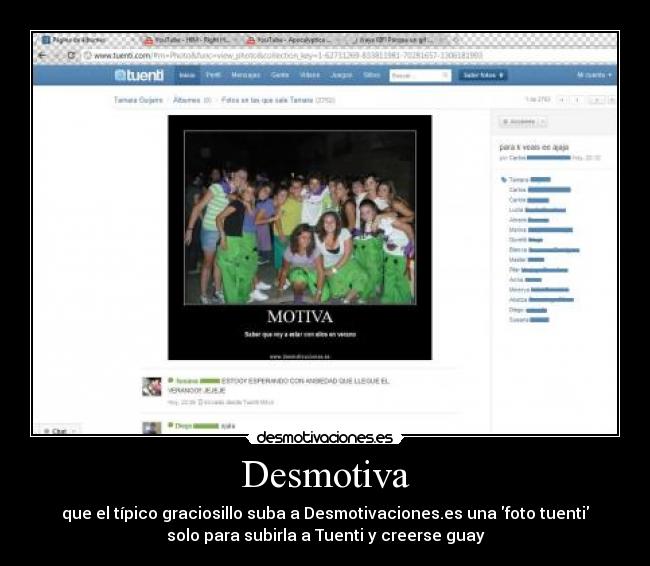Click tagged name Diego in the list
Image resolution: width=650 pixels, height=566 pixels.
pyautogui.click(x=517, y=310)
